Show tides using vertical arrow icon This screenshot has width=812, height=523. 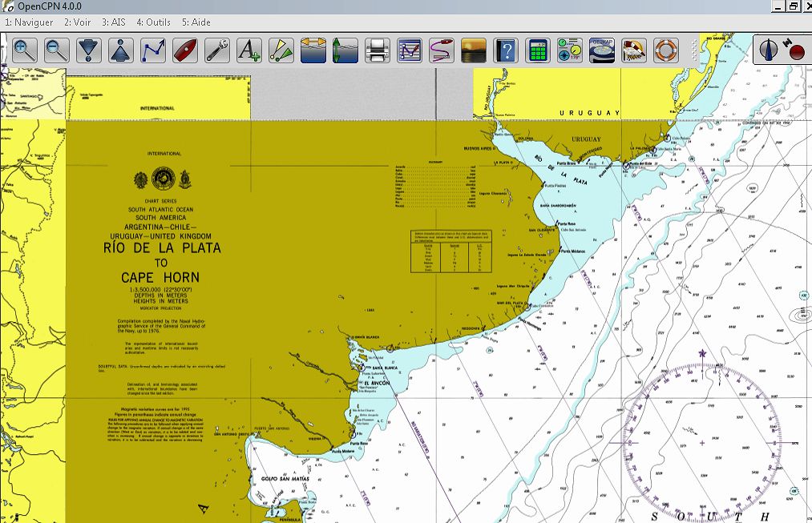point(345,50)
